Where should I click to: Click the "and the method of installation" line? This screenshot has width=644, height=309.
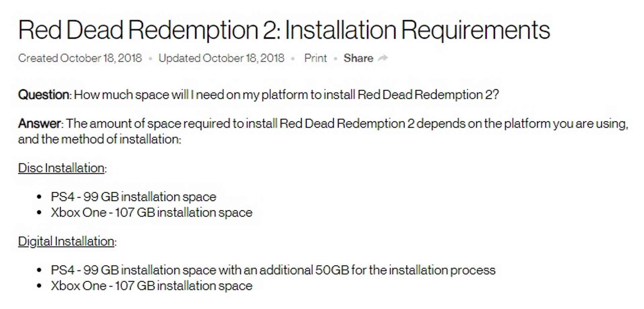(100, 139)
